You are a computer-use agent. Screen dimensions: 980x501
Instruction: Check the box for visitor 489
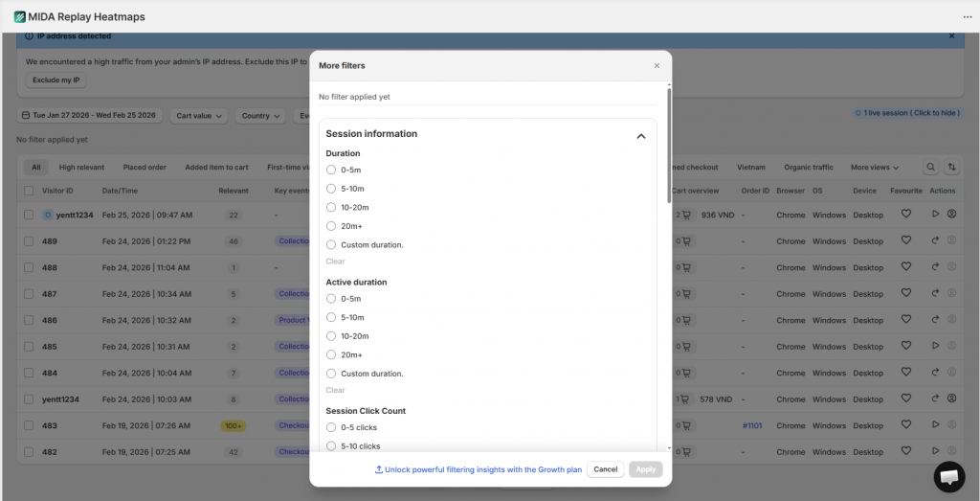pyautogui.click(x=29, y=240)
